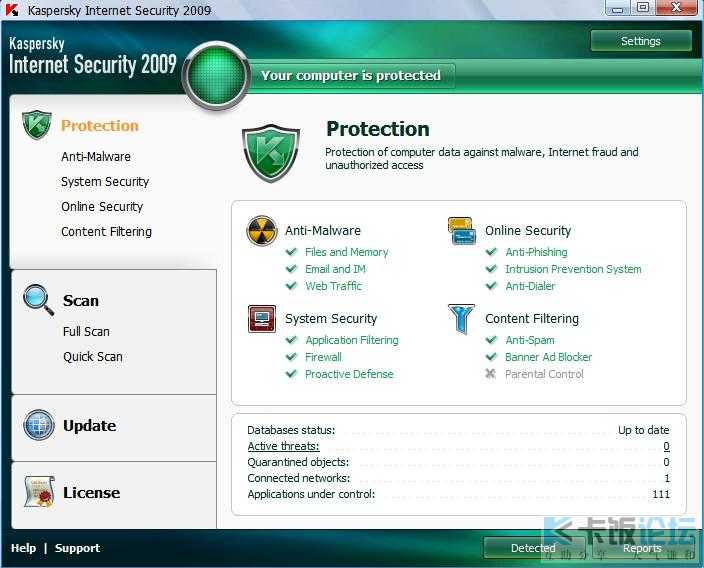Open the License section in sidebar

tap(91, 493)
